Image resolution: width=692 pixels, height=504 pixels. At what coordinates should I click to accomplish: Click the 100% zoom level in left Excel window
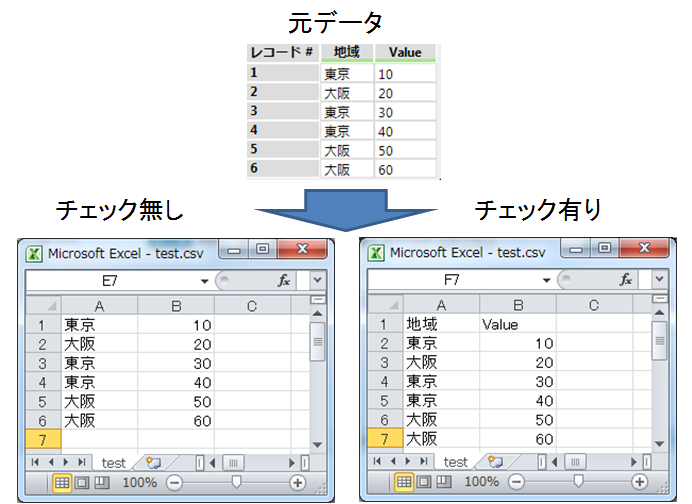(x=139, y=482)
